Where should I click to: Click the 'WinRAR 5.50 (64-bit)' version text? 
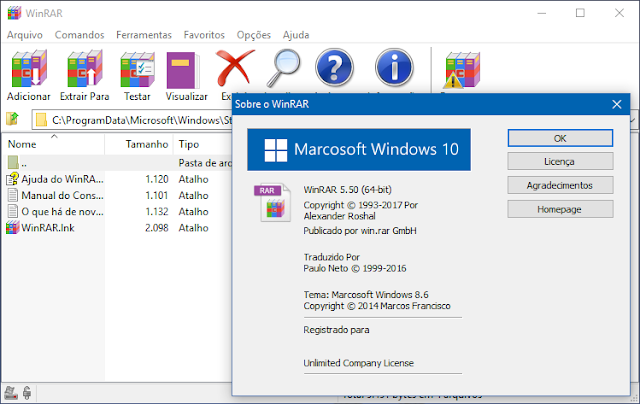(347, 190)
